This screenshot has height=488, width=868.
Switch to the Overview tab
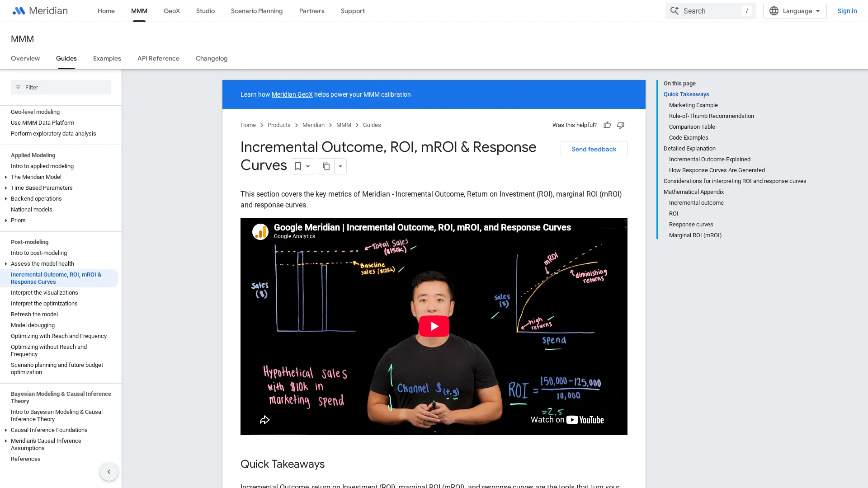pyautogui.click(x=25, y=58)
